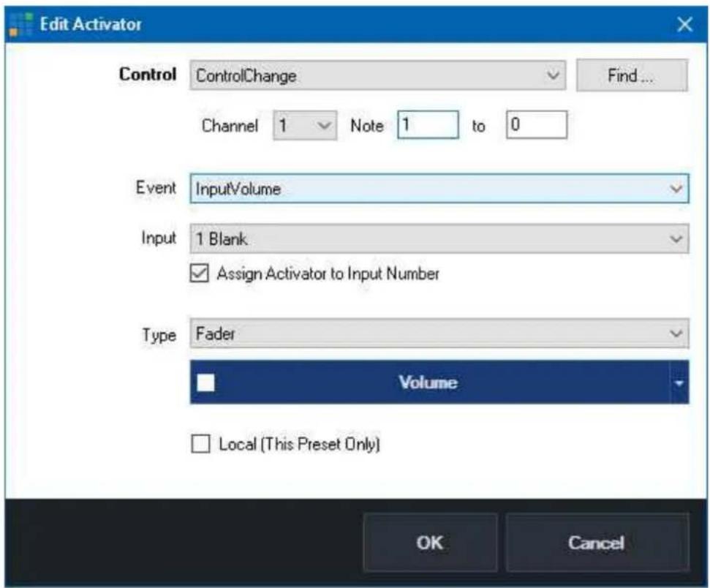This screenshot has height=588, width=710.
Task: Open the Input dropdown showing 1 Blank
Action: tap(439, 238)
